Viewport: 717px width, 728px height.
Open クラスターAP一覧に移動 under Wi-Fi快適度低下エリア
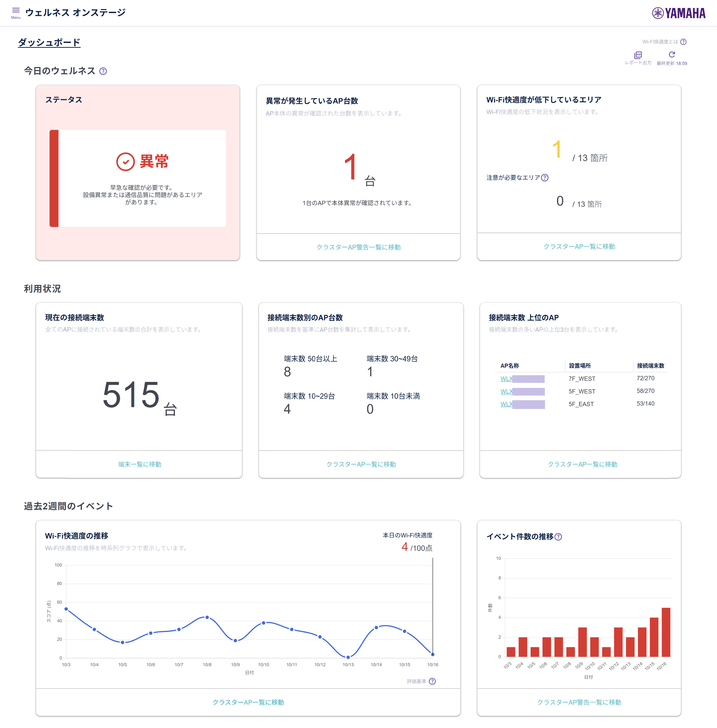[579, 247]
